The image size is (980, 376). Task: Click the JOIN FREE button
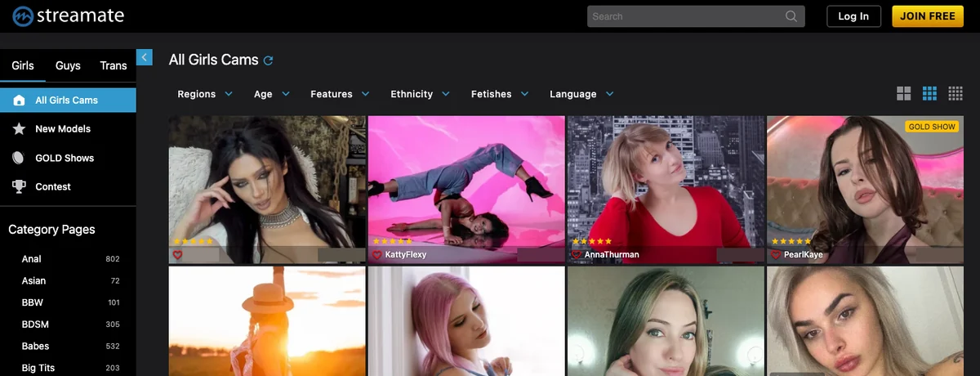929,16
